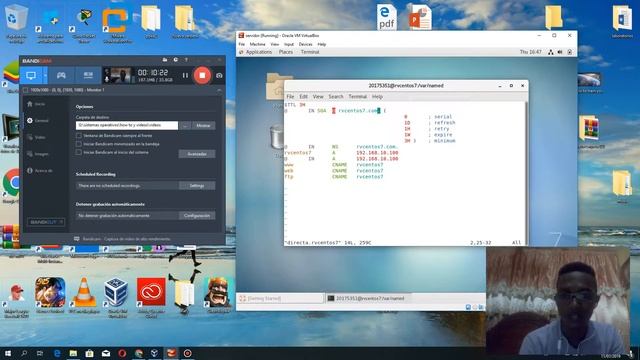Open the terminal window Search menu

336,97
